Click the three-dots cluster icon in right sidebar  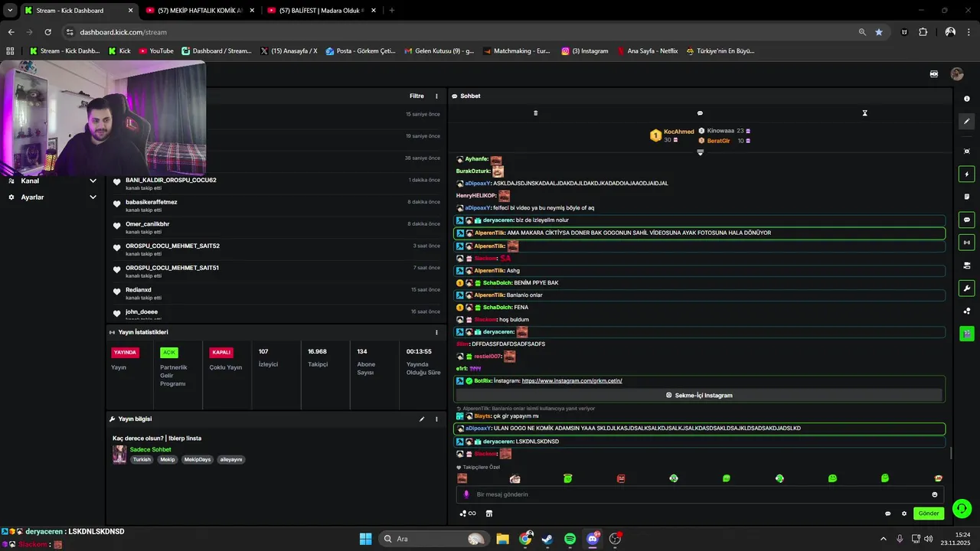967,311
